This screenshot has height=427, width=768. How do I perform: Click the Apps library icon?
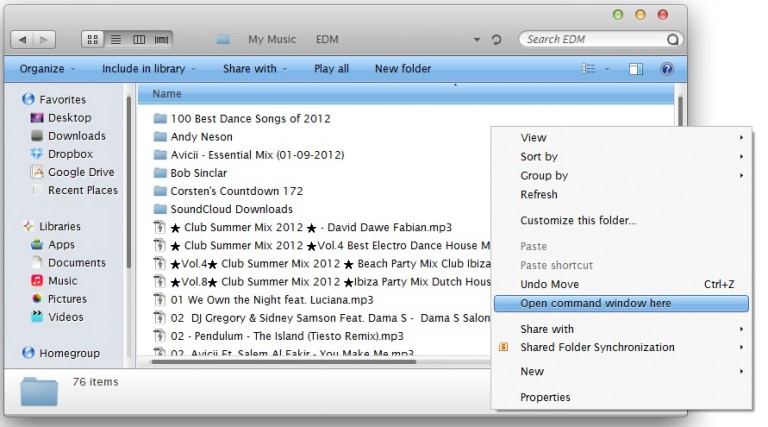(37, 244)
